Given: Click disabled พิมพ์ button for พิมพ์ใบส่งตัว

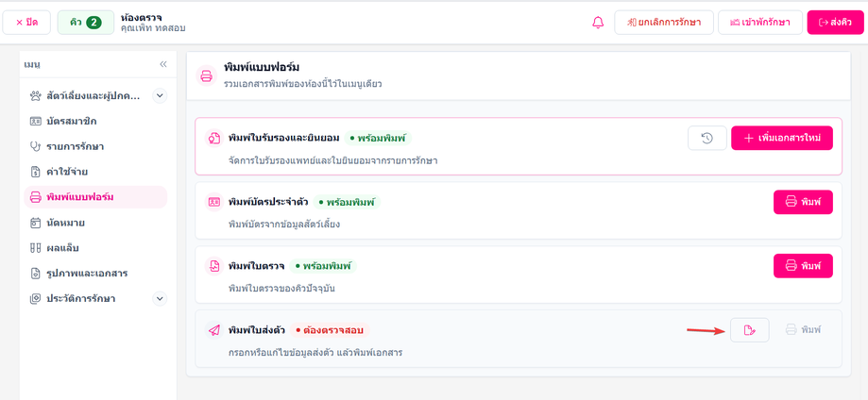Looking at the screenshot, I should click(x=803, y=330).
